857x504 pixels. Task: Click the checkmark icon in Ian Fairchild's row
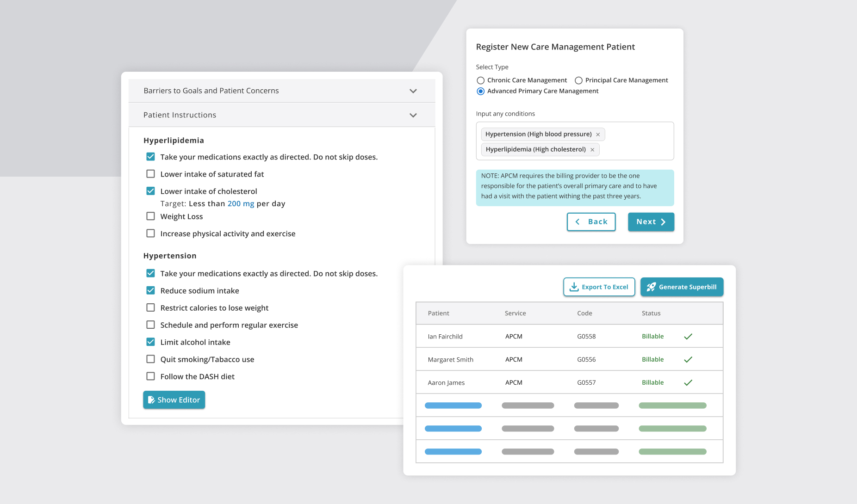[688, 337]
